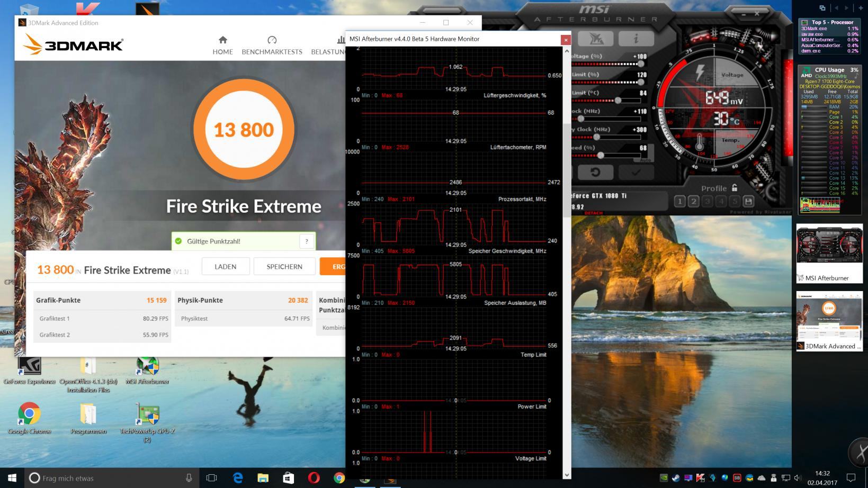Open MSI Afterburner desktop shortcut
The height and width of the screenshot is (488, 868).
coord(147,371)
